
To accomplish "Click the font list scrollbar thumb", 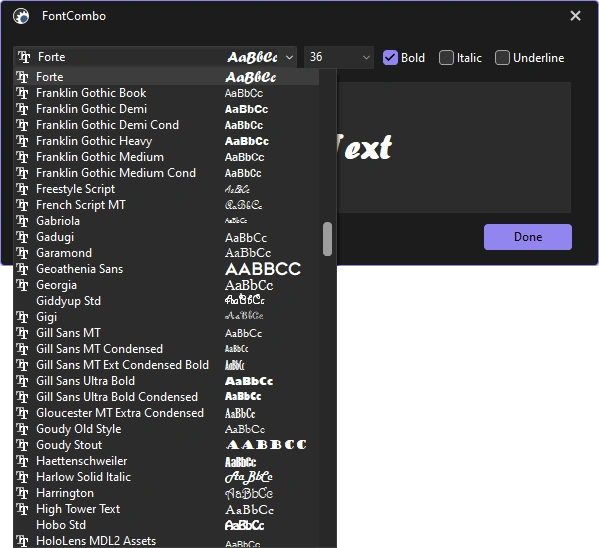I will [x=327, y=239].
